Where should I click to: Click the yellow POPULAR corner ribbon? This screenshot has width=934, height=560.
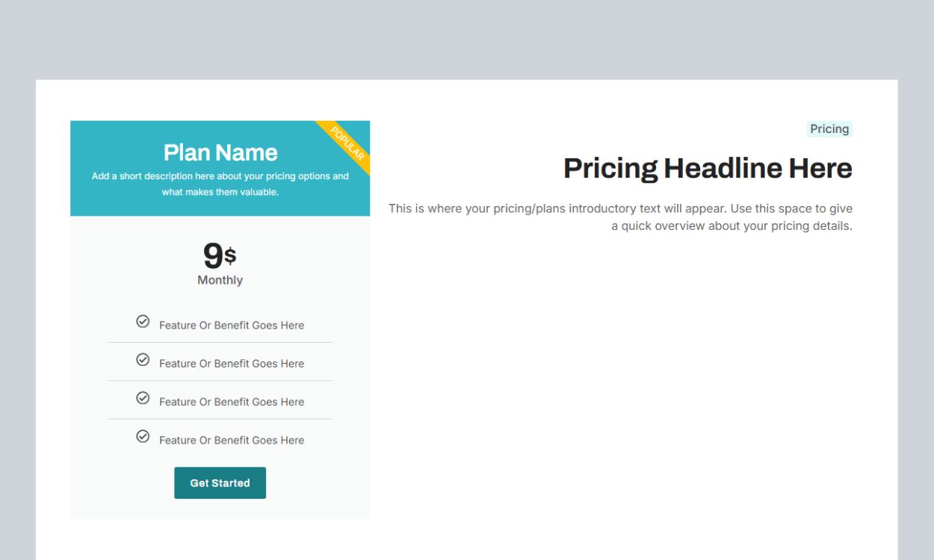[348, 143]
